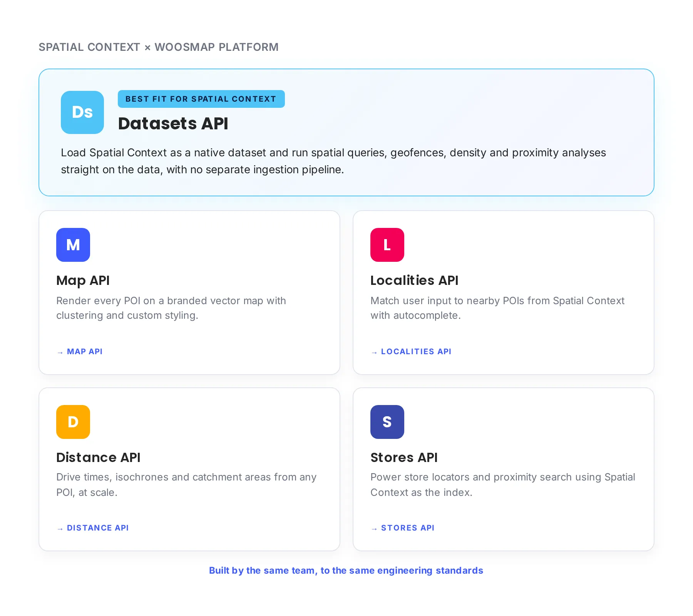Viewport: 693px width, 616px height.
Task: Click the Stores API card title
Action: [x=404, y=457]
